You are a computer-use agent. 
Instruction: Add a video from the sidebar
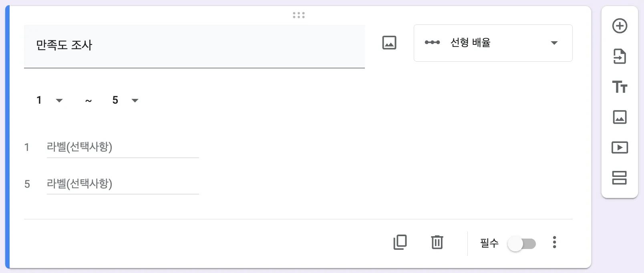coord(620,148)
